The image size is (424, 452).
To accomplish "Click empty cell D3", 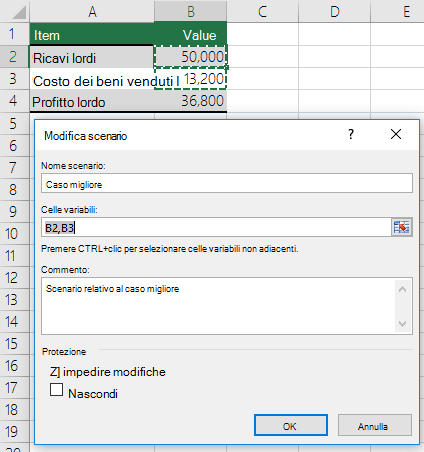I will tap(335, 79).
